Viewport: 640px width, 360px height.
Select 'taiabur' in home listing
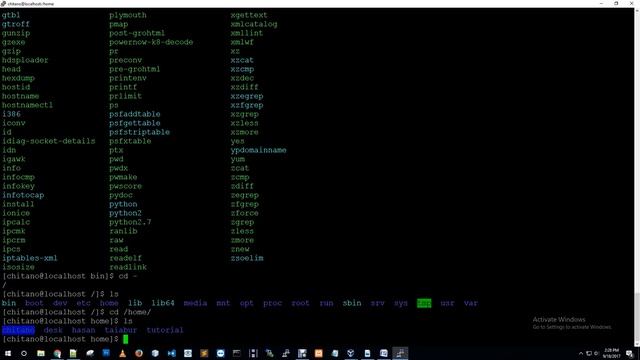click(121, 330)
